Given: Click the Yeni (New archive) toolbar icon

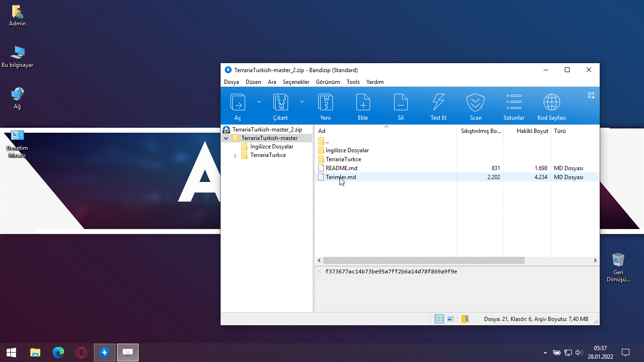Looking at the screenshot, I should tap(325, 102).
